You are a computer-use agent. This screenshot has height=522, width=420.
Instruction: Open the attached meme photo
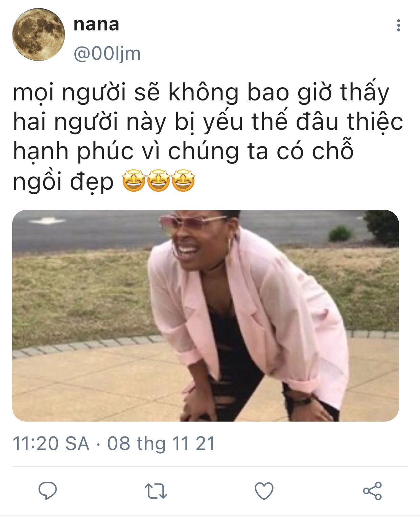[206, 316]
